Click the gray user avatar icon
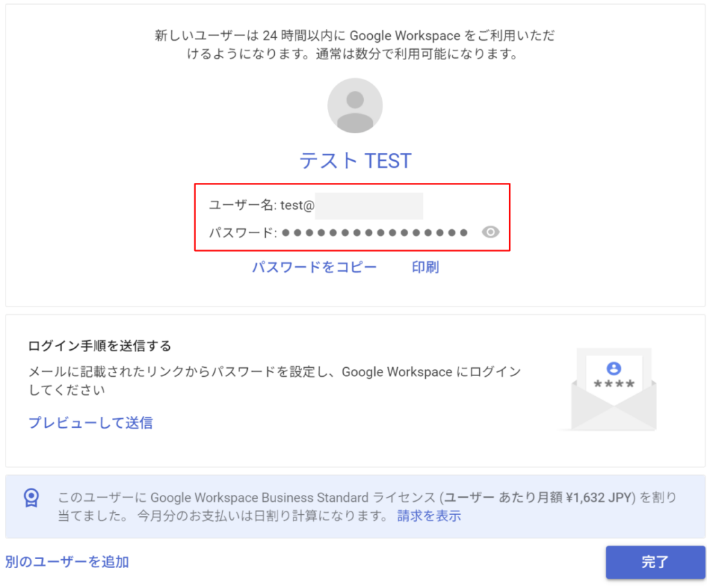Screen dimensions: 707x588 [355, 106]
